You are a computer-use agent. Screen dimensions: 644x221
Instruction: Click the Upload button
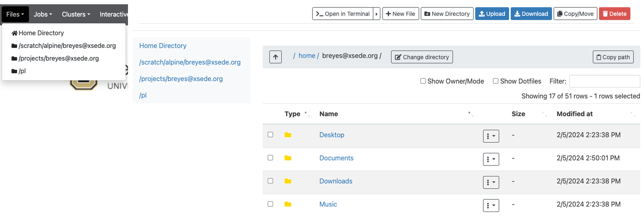click(x=492, y=14)
